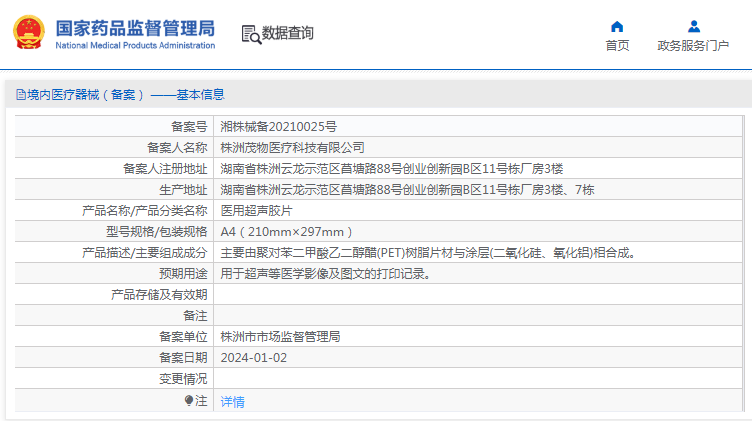Image resolution: width=752 pixels, height=421 pixels.
Task: Click the 产品描述/主要组成成分 row label
Action: (145, 253)
